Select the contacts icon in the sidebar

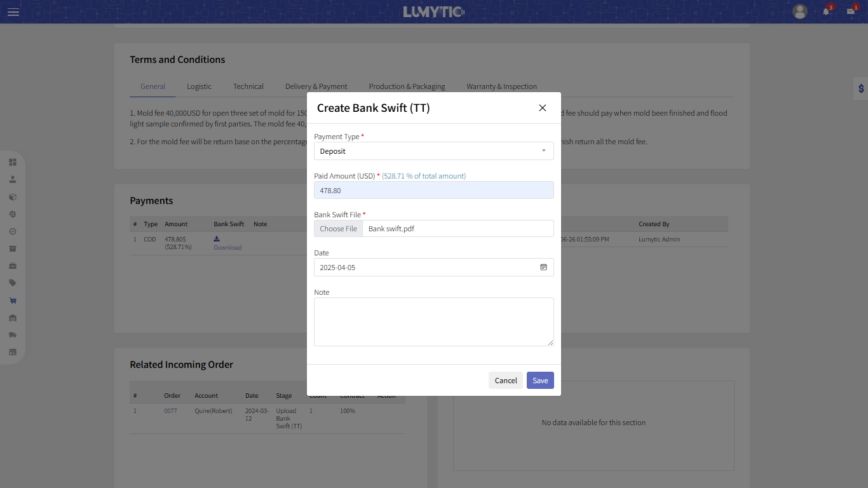(13, 180)
